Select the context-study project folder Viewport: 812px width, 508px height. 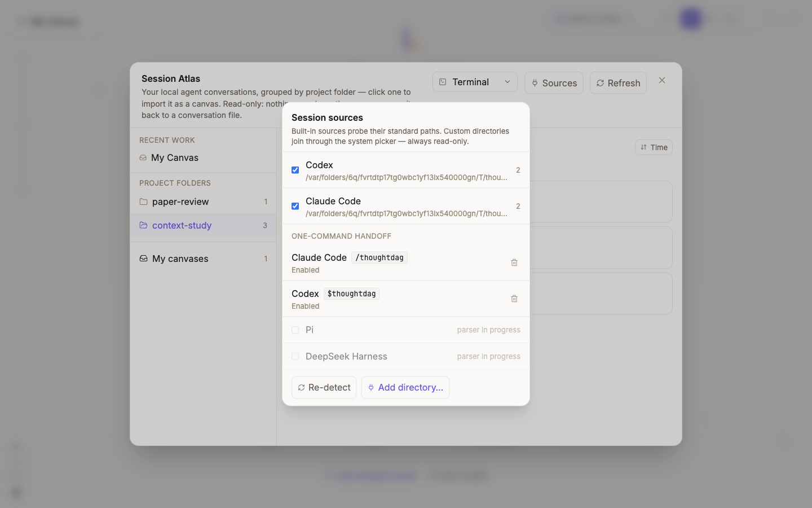[203, 225]
